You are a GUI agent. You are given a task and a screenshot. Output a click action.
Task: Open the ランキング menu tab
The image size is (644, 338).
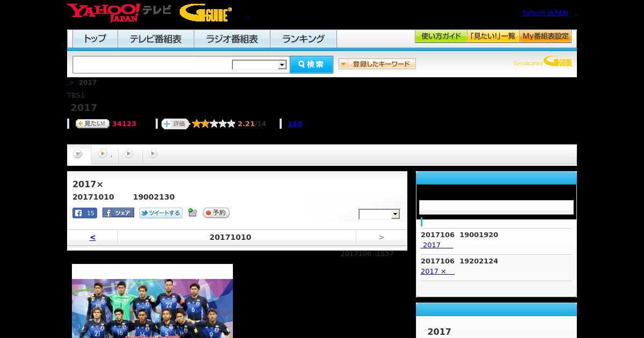[x=303, y=39]
